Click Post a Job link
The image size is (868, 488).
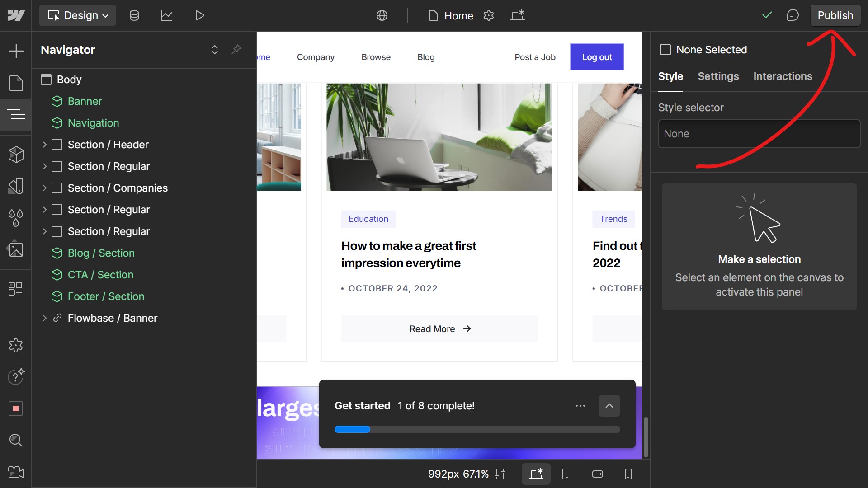point(535,57)
